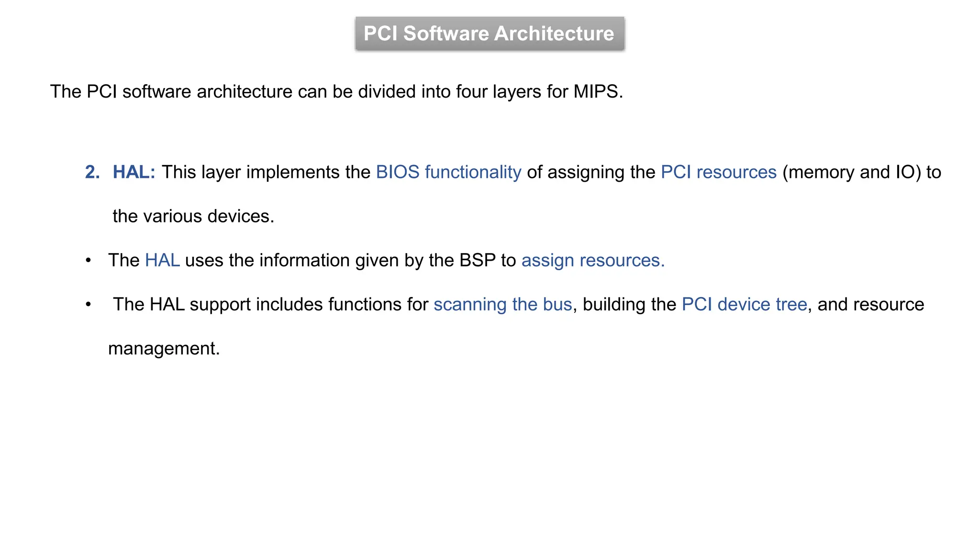980x551 pixels.
Task: Click the bold HAL: heading label
Action: click(134, 172)
